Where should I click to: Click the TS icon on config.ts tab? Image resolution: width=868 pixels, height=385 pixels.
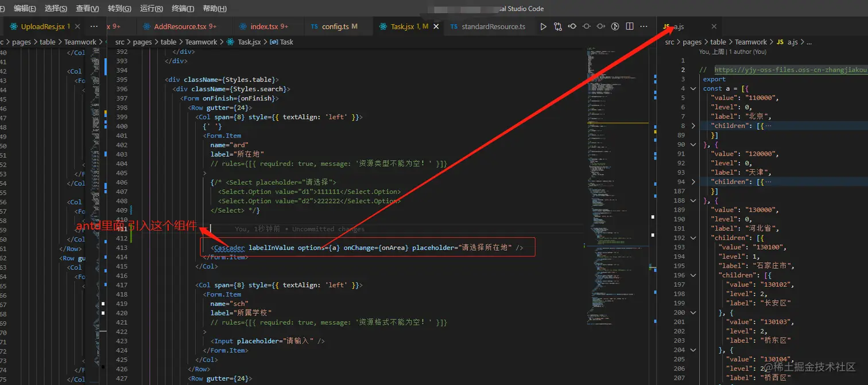click(x=314, y=26)
